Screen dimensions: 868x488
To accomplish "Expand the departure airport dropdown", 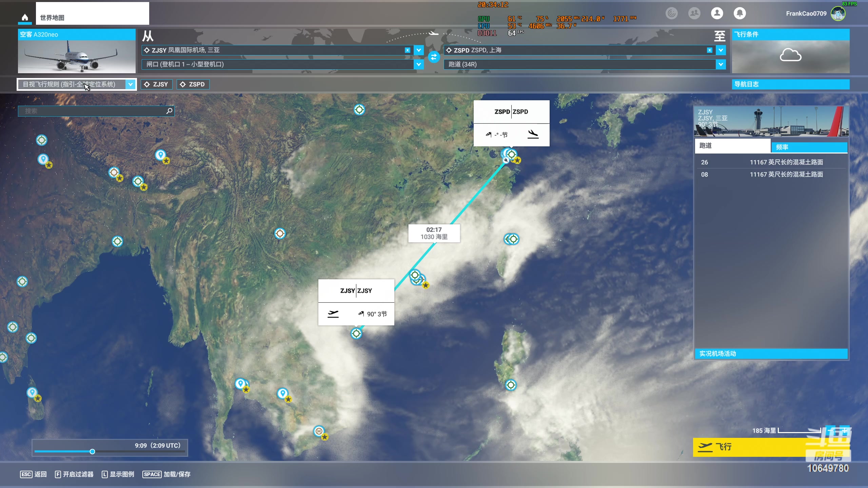I will (419, 50).
